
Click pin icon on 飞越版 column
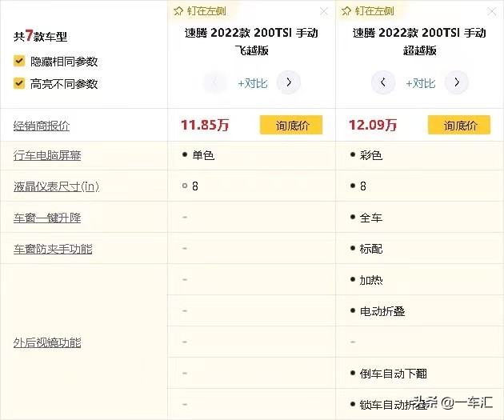point(178,11)
